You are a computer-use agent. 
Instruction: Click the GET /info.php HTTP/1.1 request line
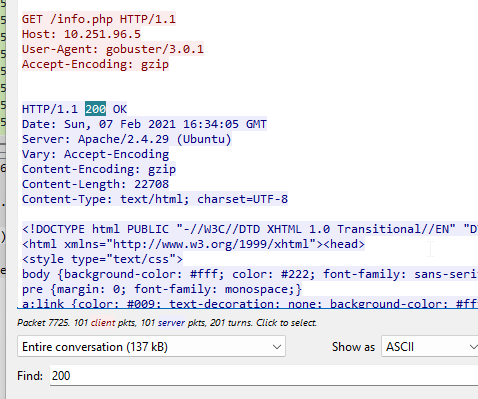point(99,19)
